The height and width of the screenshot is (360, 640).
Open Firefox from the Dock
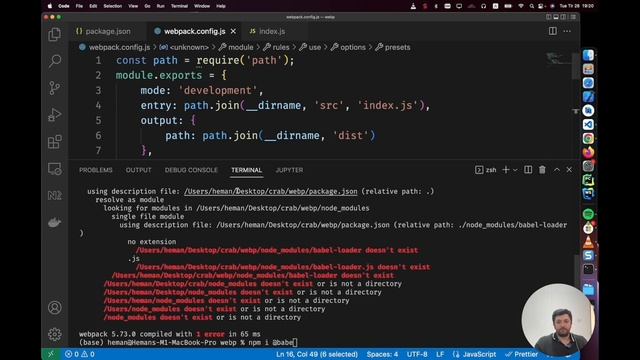588,152
